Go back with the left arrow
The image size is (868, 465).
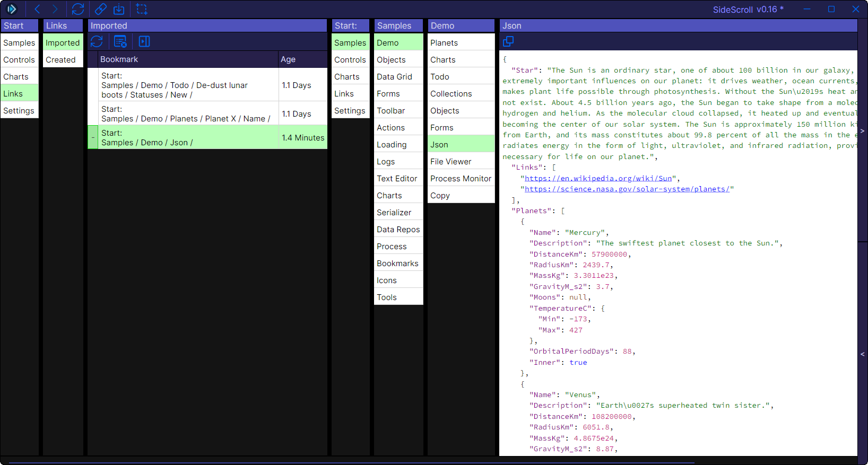click(37, 9)
